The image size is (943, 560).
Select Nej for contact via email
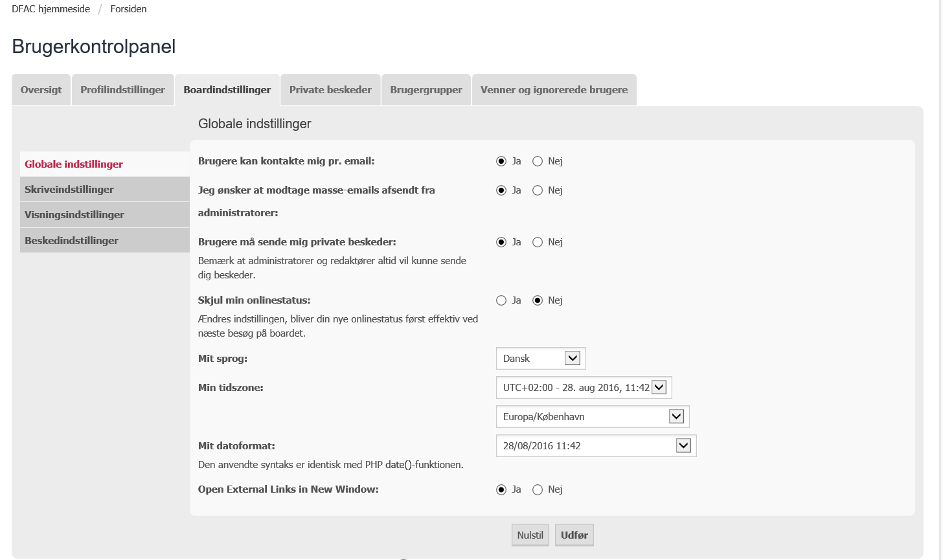538,161
